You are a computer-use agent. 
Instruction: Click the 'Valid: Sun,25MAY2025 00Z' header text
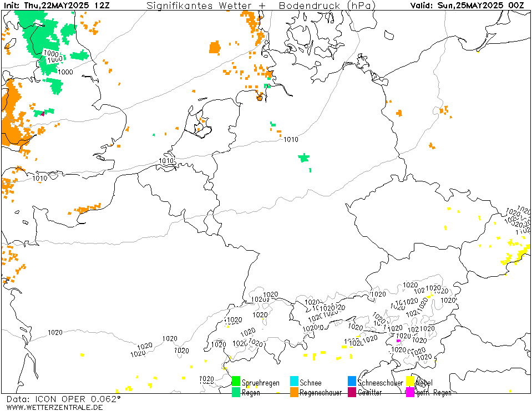[467, 6]
